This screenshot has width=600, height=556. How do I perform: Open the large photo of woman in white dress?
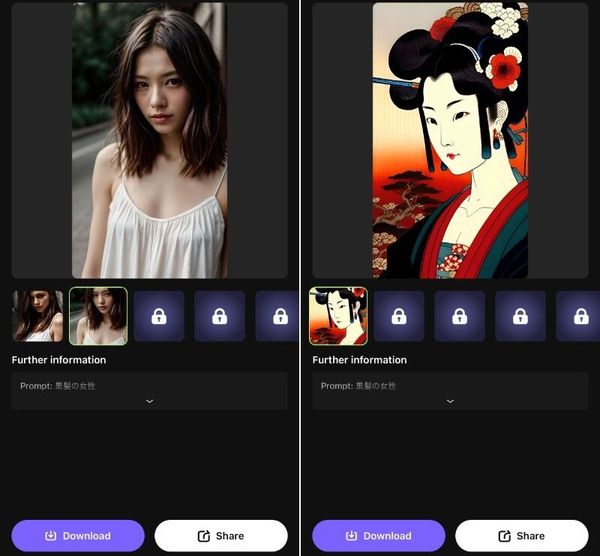pos(150,140)
